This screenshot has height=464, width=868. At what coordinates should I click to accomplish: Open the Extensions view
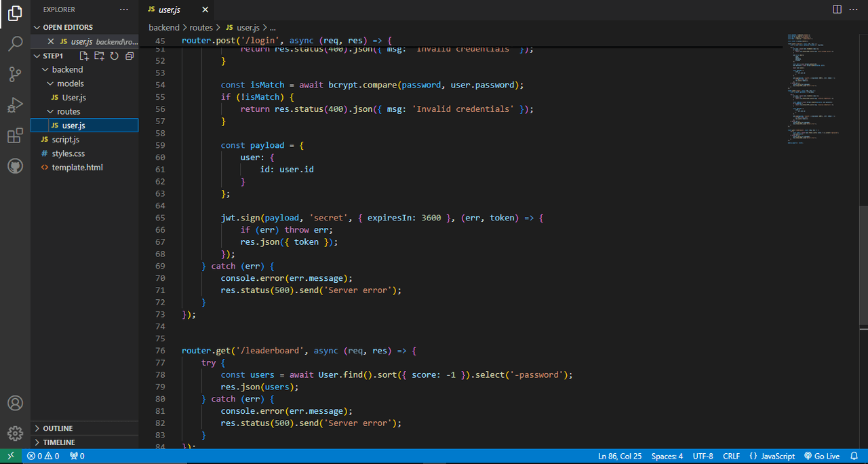click(15, 136)
